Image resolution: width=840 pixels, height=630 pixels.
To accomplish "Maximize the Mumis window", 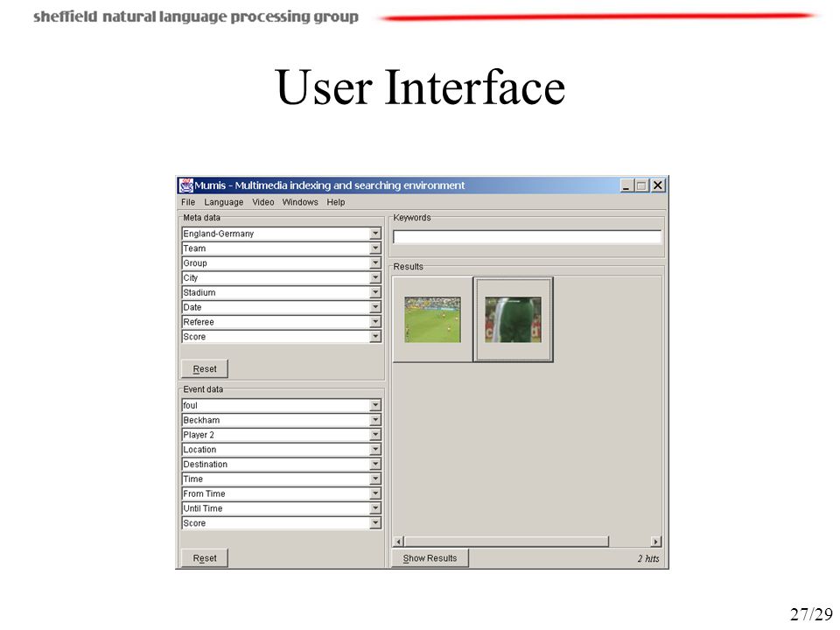I will click(x=641, y=185).
